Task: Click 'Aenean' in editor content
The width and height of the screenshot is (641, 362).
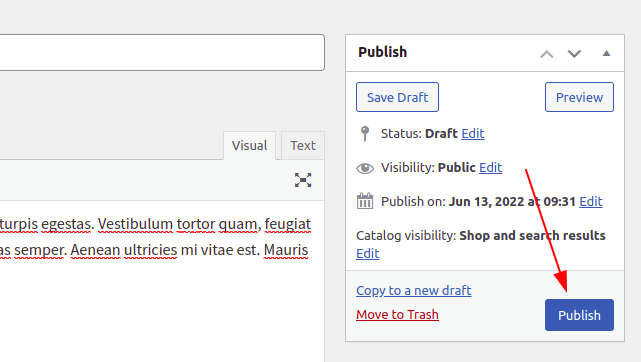Action: [95, 250]
